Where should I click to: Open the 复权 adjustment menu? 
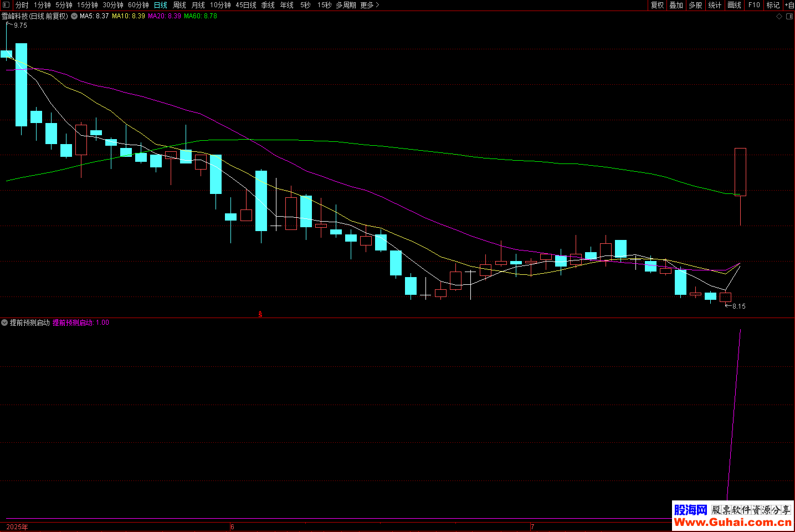[x=658, y=5]
